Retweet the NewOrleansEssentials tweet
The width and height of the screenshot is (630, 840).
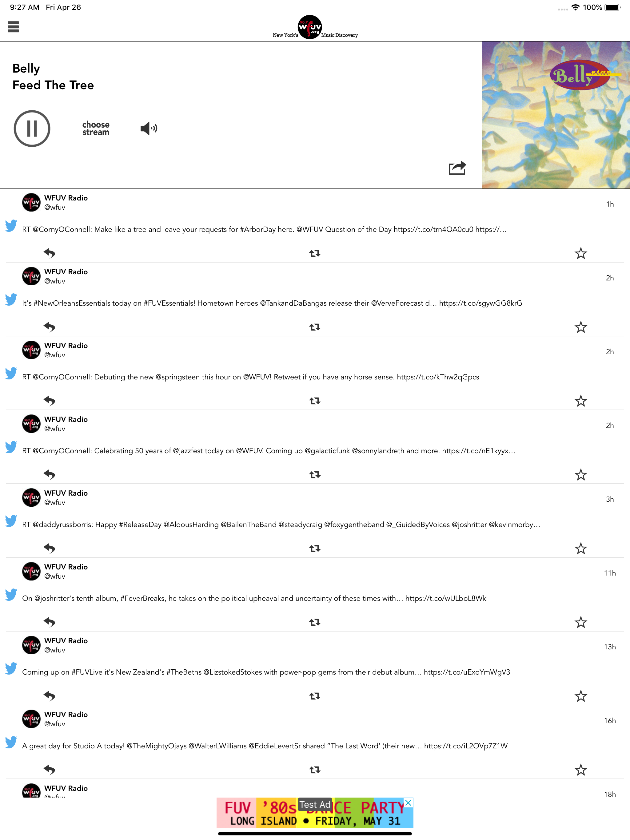click(x=315, y=327)
